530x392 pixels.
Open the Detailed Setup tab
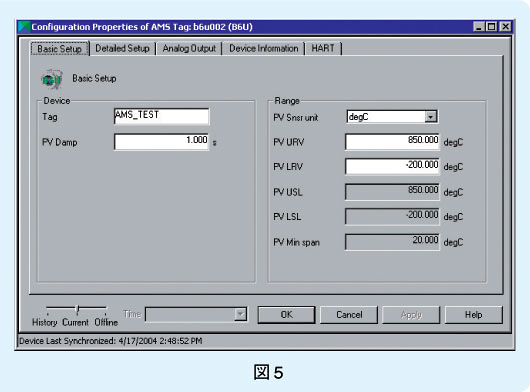pyautogui.click(x=122, y=48)
